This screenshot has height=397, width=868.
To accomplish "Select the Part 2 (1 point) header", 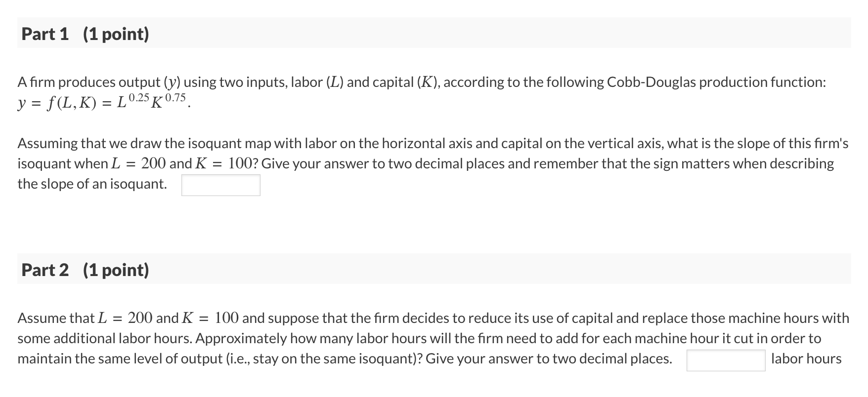I will [x=85, y=270].
